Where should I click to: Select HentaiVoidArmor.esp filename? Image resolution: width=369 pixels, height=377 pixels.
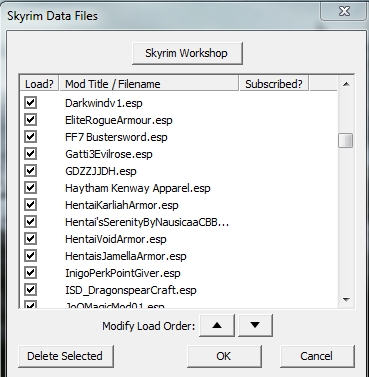click(x=116, y=239)
